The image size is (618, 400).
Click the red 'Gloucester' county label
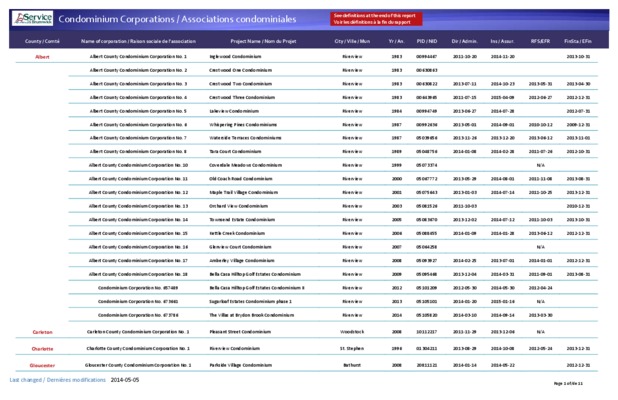(42, 365)
